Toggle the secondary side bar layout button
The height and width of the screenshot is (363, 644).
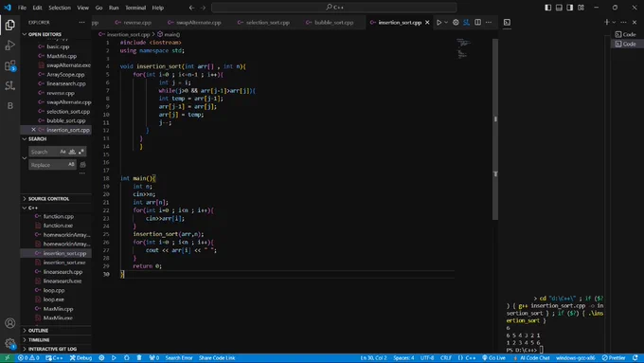[x=570, y=8]
